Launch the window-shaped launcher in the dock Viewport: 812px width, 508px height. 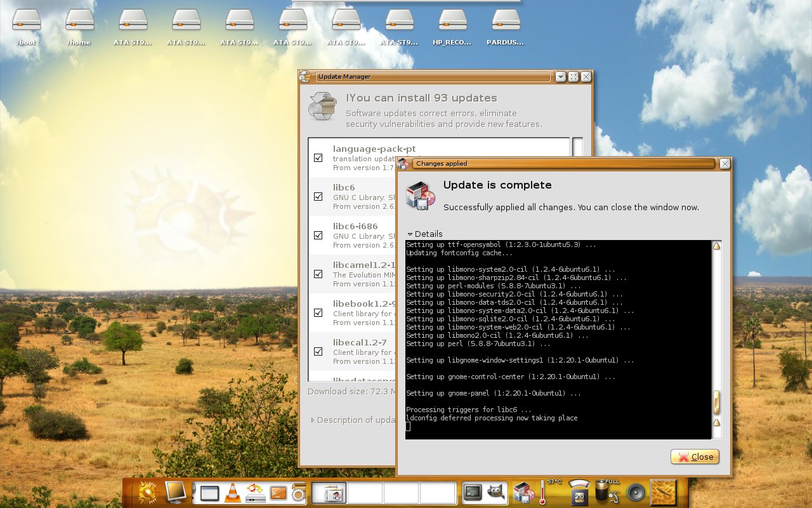pyautogui.click(x=209, y=493)
